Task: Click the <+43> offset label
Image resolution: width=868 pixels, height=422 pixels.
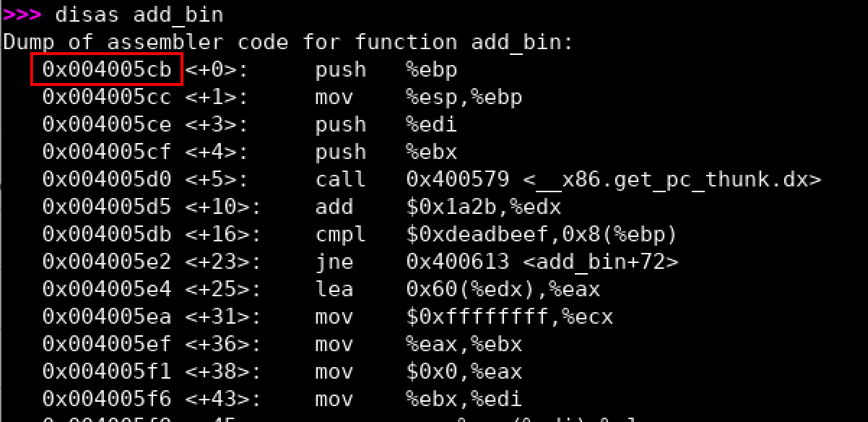Action: tap(222, 399)
